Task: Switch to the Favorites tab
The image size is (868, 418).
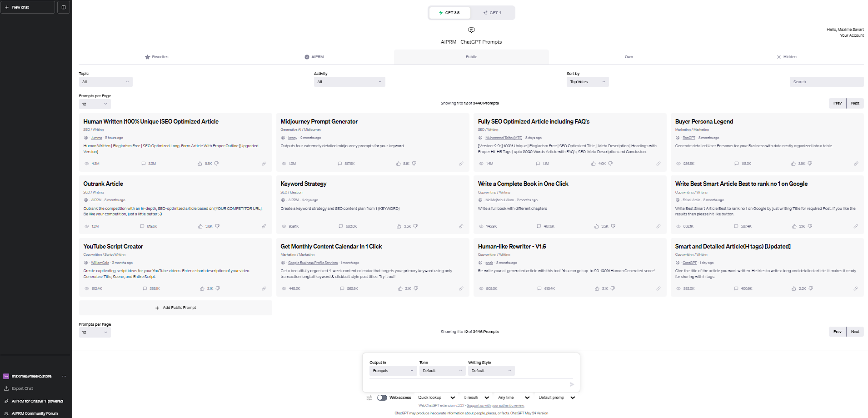Action: [x=156, y=57]
